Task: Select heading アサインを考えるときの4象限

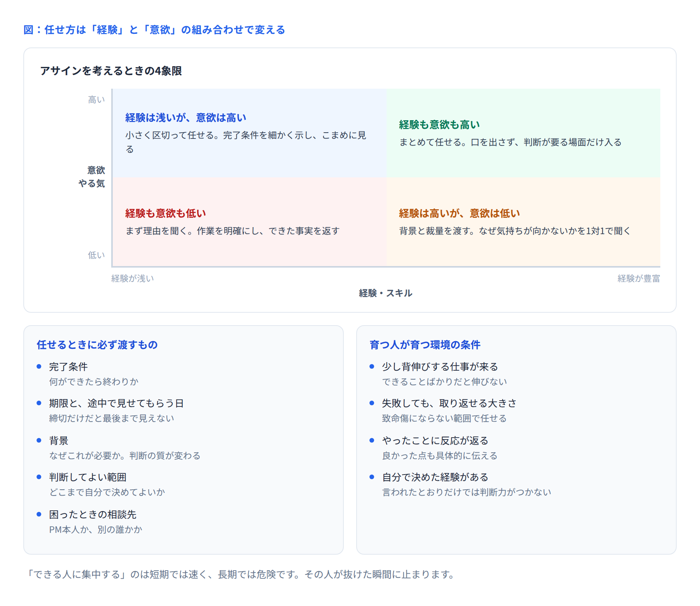Action: pos(111,71)
